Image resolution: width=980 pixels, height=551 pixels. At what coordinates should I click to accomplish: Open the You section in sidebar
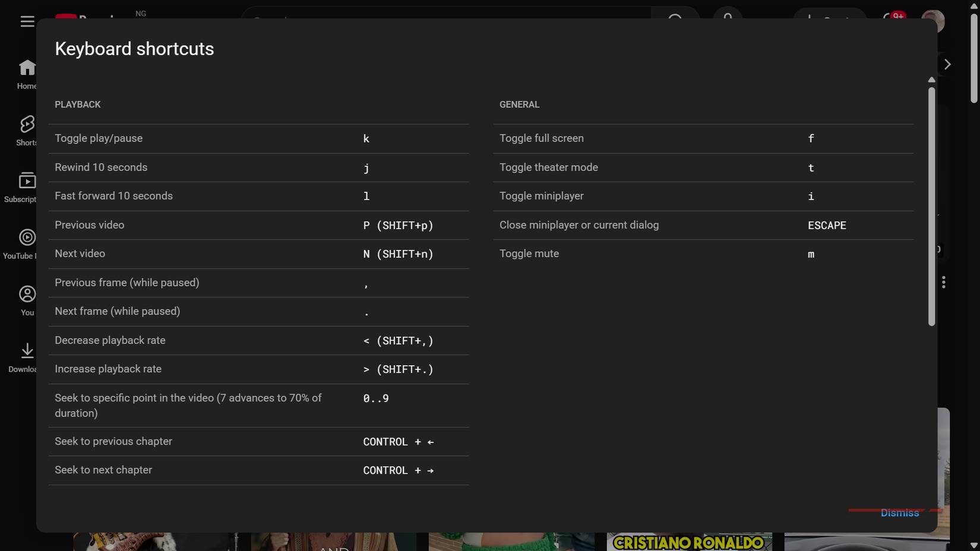point(27,300)
